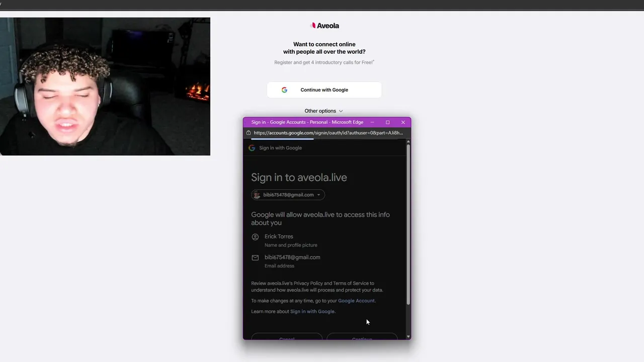Click the webcam video overlay
The image size is (644, 362).
coord(105,86)
